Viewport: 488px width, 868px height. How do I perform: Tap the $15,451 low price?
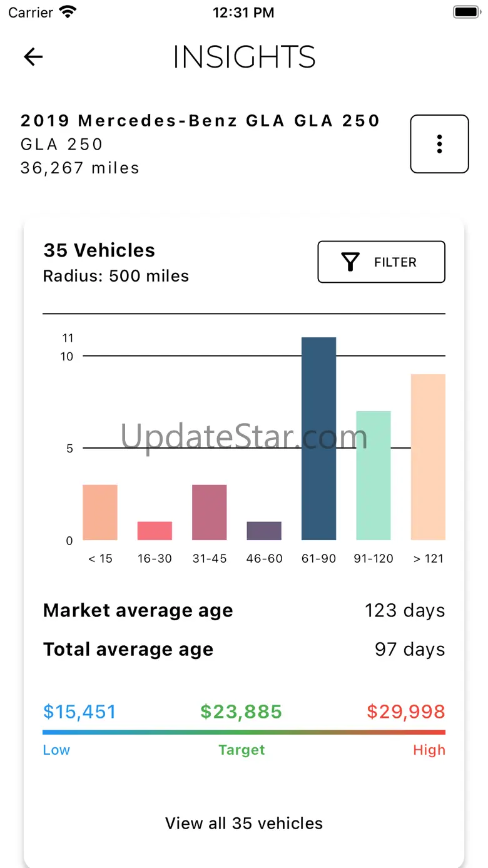(79, 712)
